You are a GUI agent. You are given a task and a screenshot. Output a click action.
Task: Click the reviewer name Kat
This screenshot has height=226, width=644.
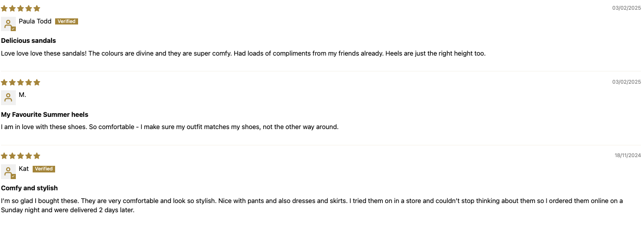coord(24,168)
